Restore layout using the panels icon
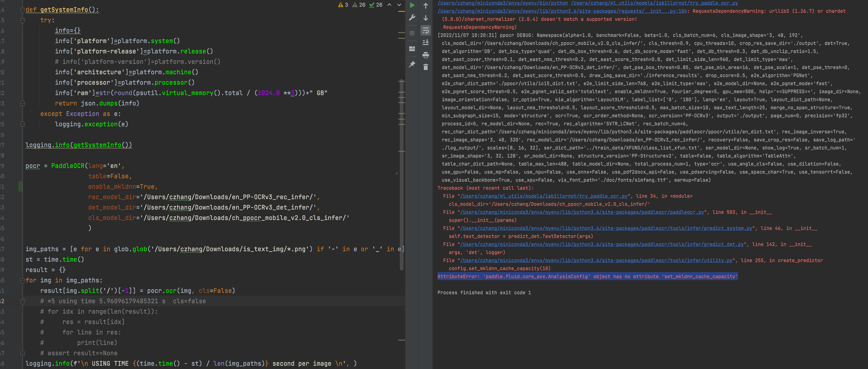 [412, 48]
